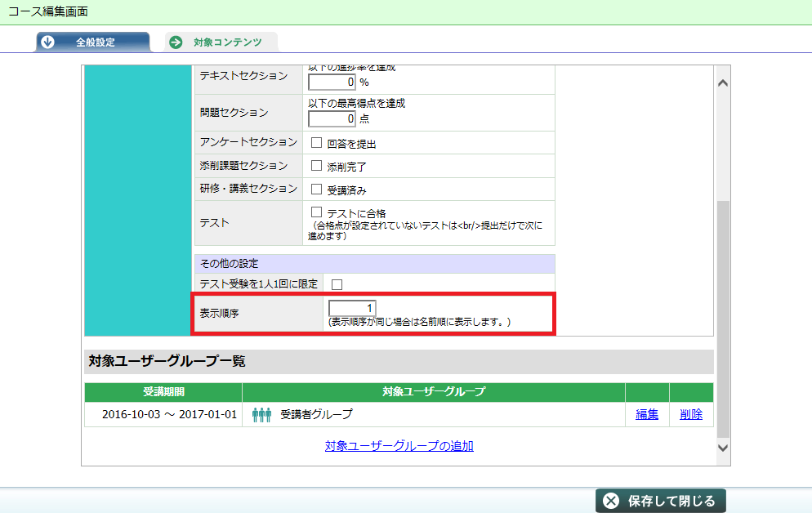Viewport: 812px width, 513px height.
Task: Click the down-arrow icon on 全般設定 tab
Action: click(47, 42)
